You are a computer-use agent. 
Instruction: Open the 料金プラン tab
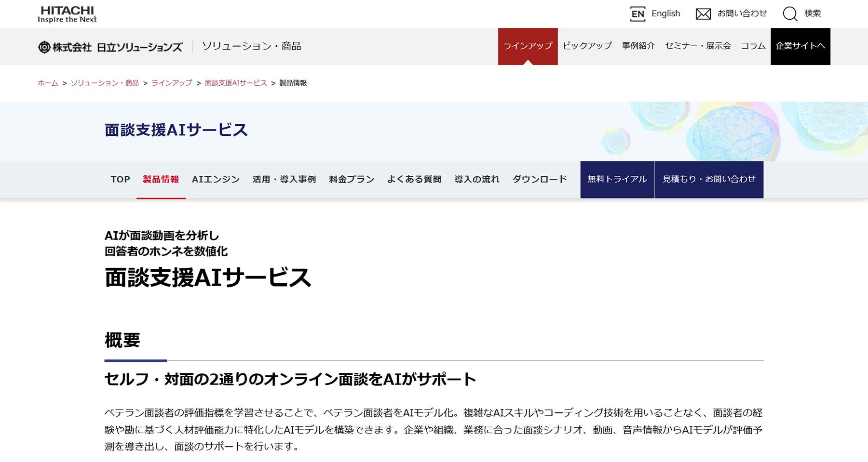(x=352, y=179)
